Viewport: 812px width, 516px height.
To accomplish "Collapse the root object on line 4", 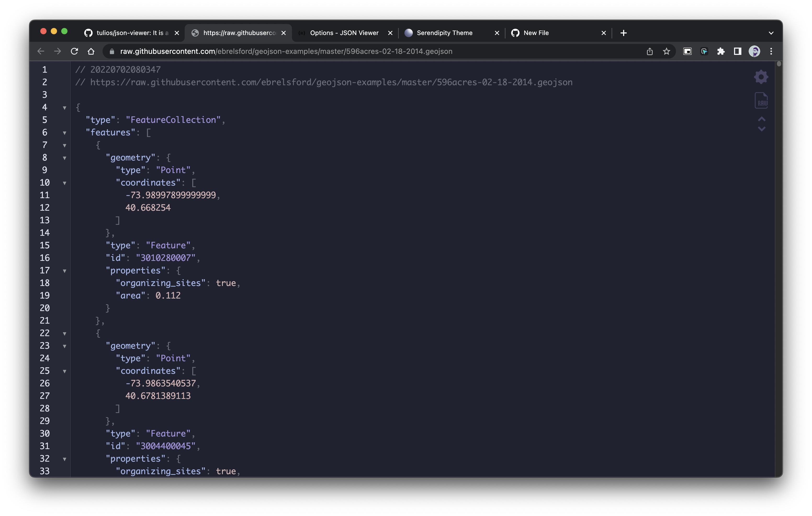I will click(64, 108).
